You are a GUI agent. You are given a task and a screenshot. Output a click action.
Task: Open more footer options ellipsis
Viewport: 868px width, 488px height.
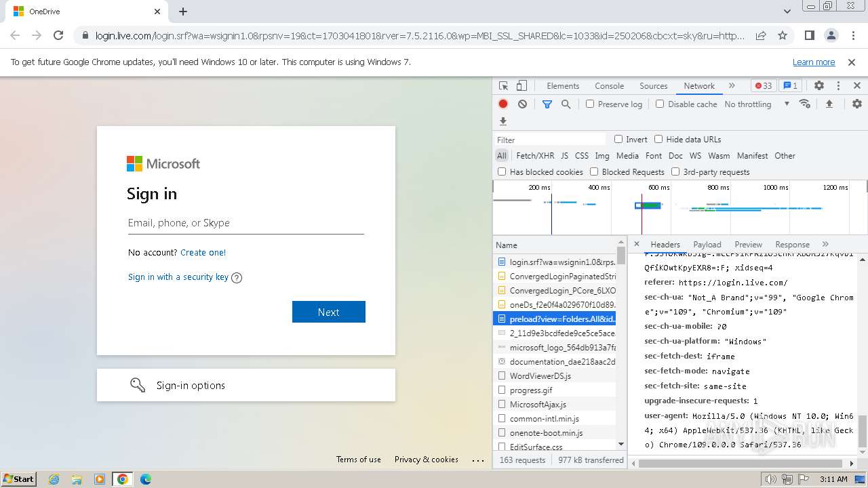tap(479, 460)
